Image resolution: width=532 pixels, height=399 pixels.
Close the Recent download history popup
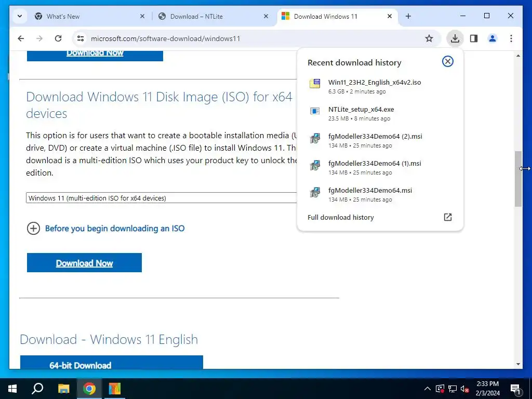(x=447, y=61)
